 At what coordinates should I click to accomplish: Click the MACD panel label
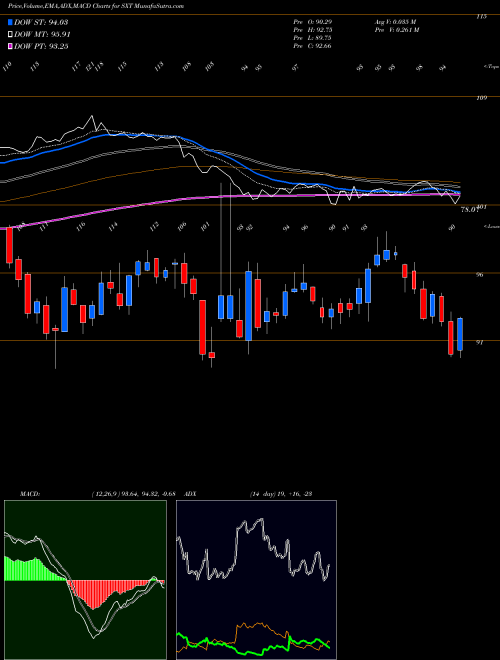[30, 494]
